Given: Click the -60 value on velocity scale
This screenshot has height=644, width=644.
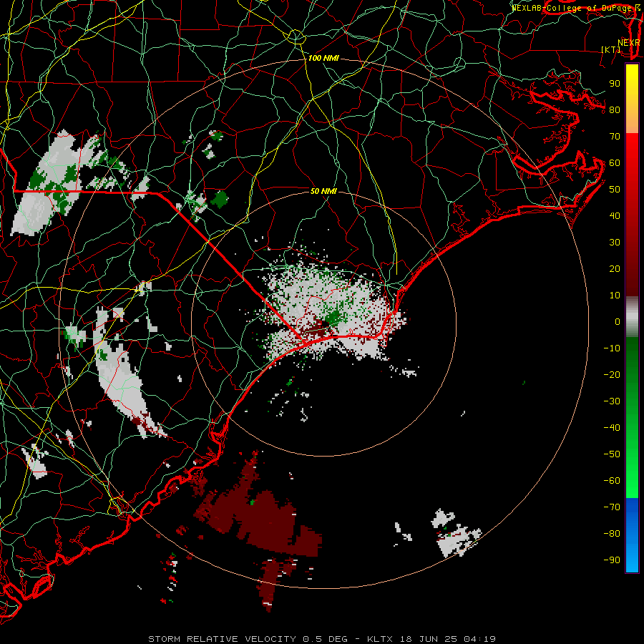Looking at the screenshot, I should pos(612,481).
